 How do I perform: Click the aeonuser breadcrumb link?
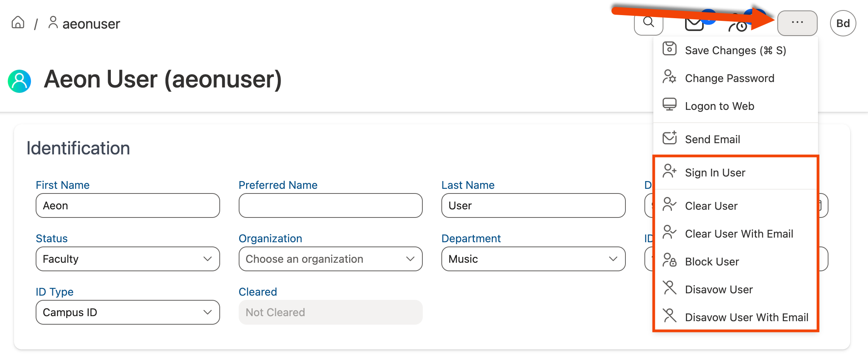[91, 24]
